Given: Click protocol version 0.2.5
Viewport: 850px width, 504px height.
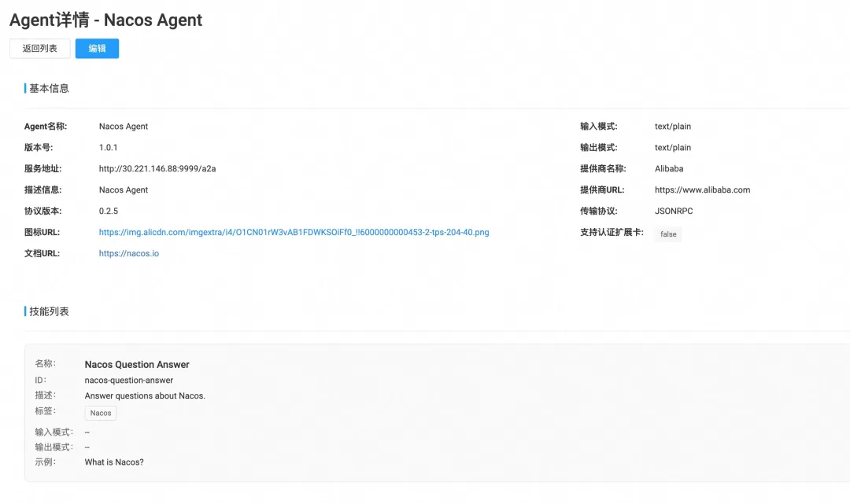Looking at the screenshot, I should pos(109,212).
